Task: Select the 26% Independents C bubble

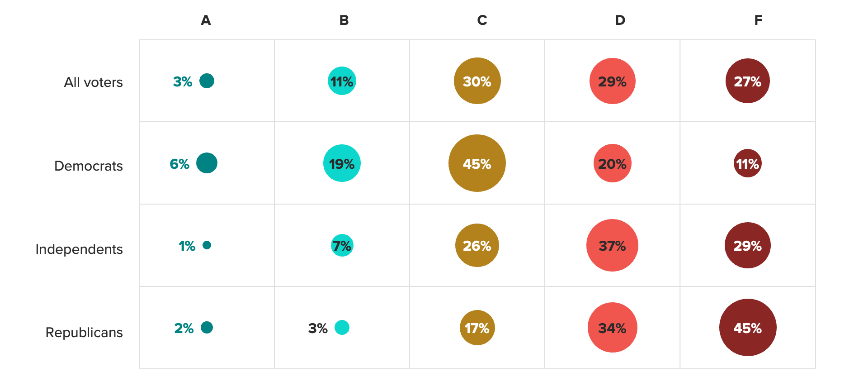Action: 477,245
